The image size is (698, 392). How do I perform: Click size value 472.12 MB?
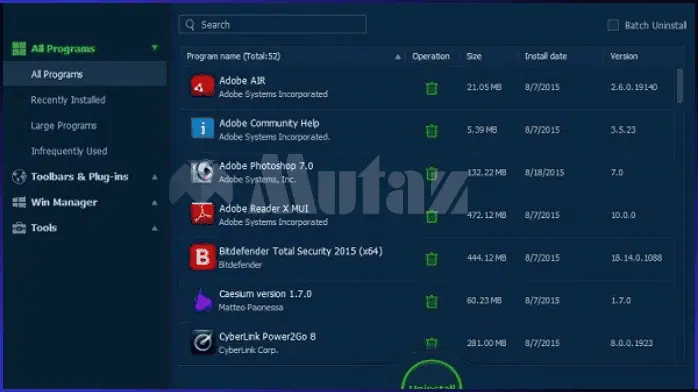point(486,215)
